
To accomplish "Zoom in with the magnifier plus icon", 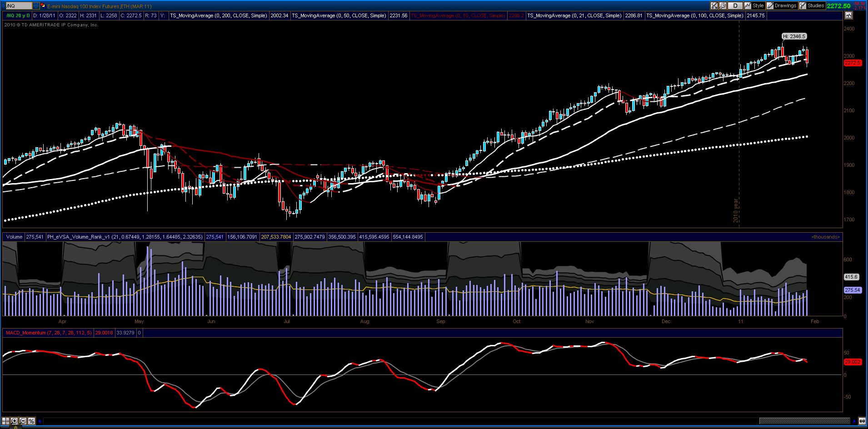I will (15, 421).
